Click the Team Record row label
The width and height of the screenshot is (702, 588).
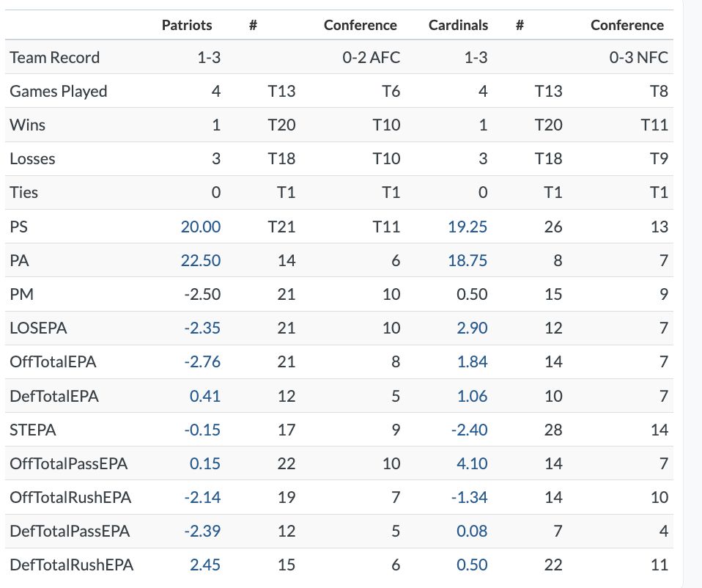click(x=55, y=57)
